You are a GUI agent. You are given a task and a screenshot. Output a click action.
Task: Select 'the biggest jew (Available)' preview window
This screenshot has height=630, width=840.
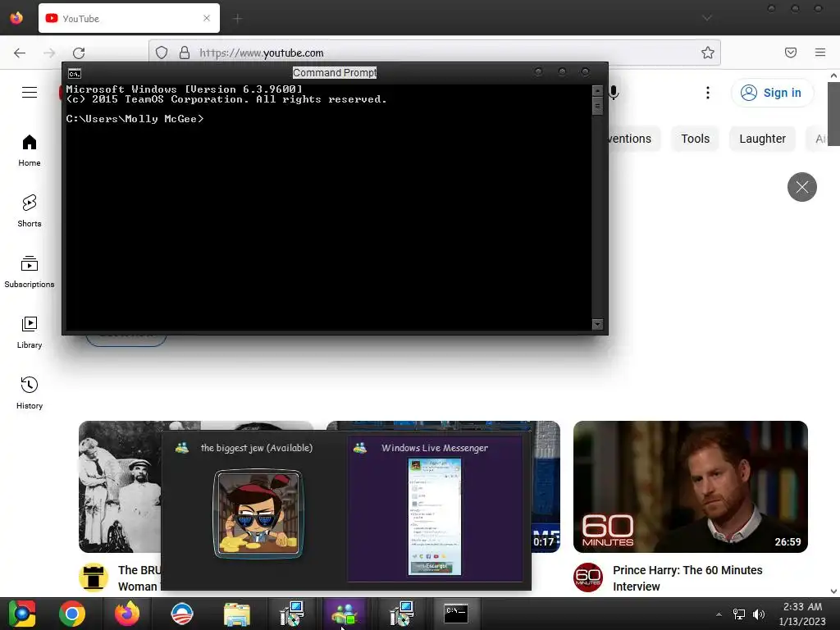point(256,509)
